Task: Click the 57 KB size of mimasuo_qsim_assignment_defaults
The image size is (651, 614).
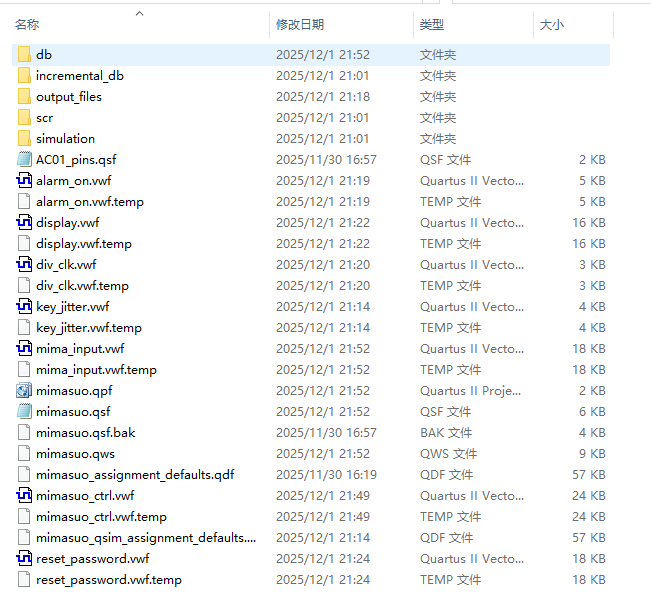Action: click(x=589, y=538)
